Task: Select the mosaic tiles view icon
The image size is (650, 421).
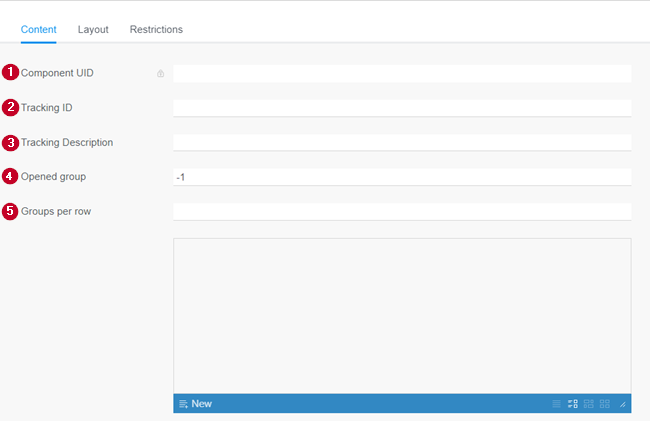Action: 589,404
